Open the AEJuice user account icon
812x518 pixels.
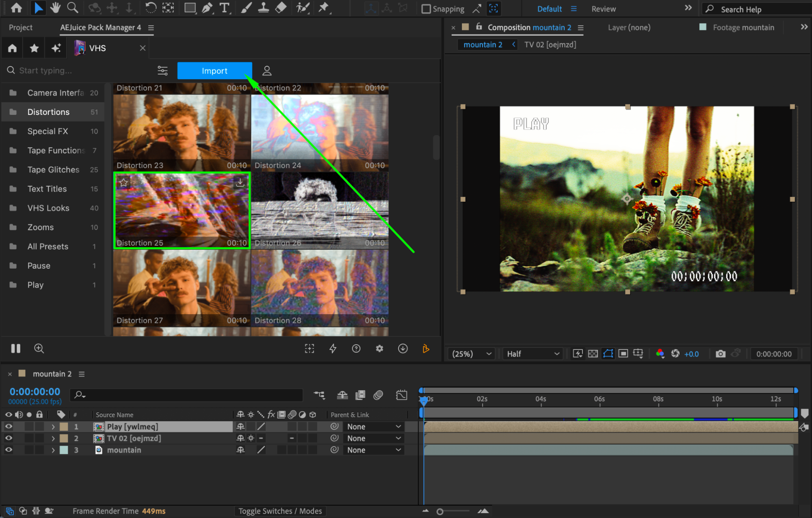click(x=267, y=71)
